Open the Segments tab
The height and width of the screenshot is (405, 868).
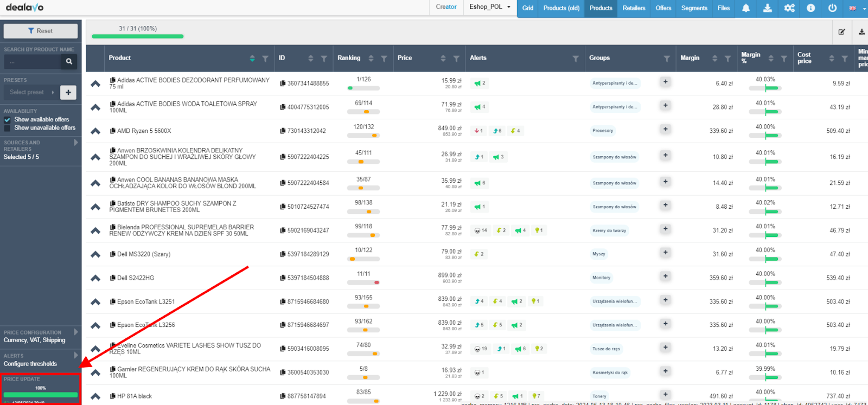(x=694, y=8)
